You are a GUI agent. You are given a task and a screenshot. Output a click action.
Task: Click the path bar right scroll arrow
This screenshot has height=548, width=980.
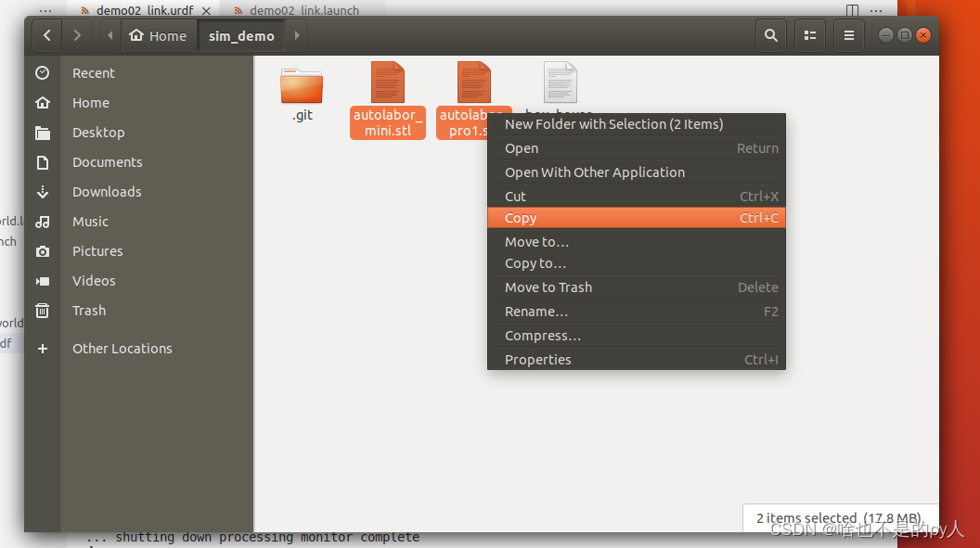(297, 35)
